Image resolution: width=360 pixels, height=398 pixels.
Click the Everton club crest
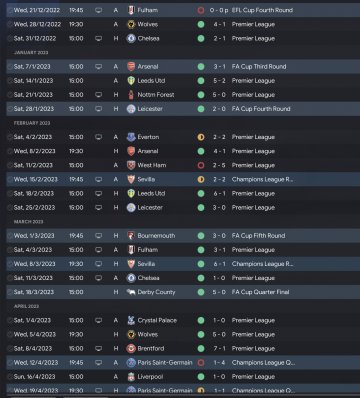(x=131, y=137)
